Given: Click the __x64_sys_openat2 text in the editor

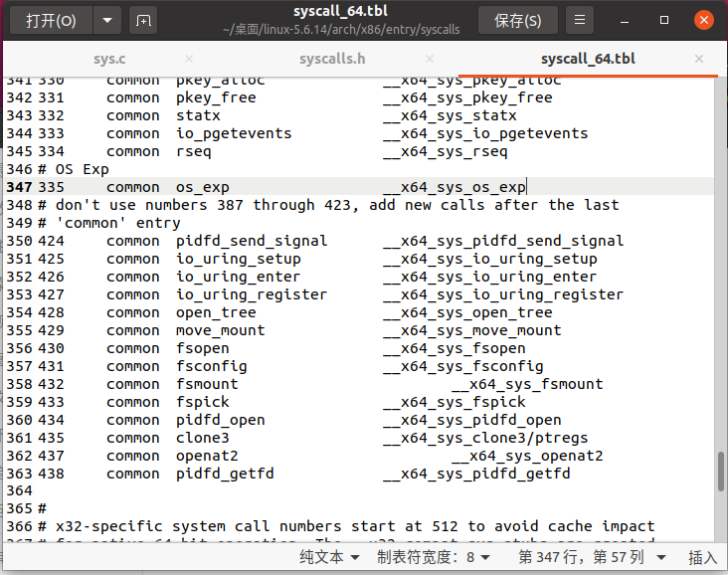Looking at the screenshot, I should 527,456.
